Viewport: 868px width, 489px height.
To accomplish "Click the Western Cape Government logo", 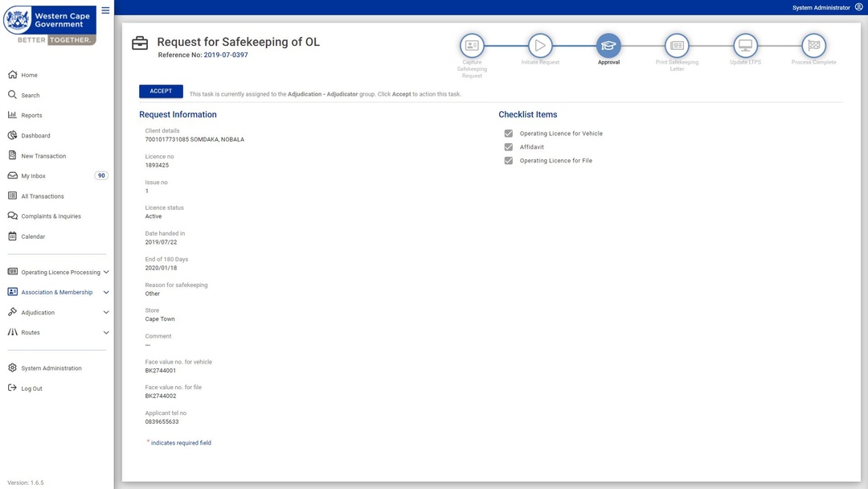I will [x=50, y=24].
